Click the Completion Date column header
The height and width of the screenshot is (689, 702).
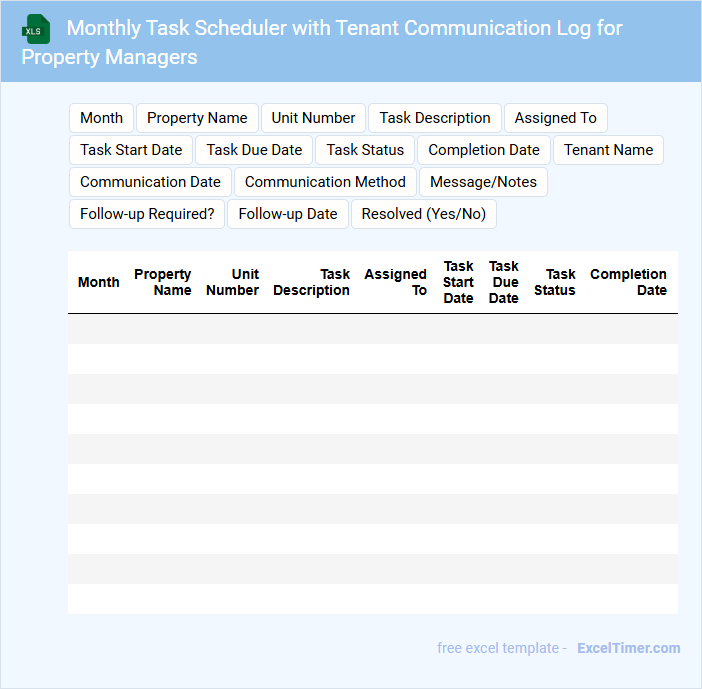[628, 282]
